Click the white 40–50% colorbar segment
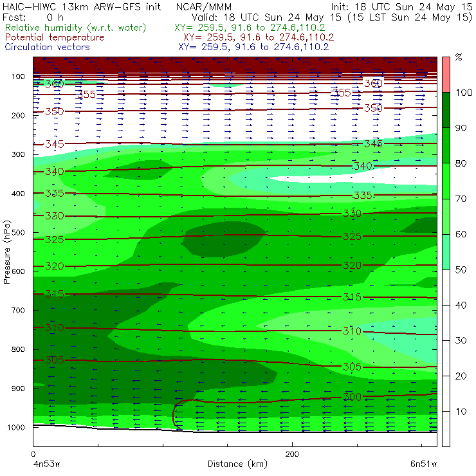 pos(446,287)
